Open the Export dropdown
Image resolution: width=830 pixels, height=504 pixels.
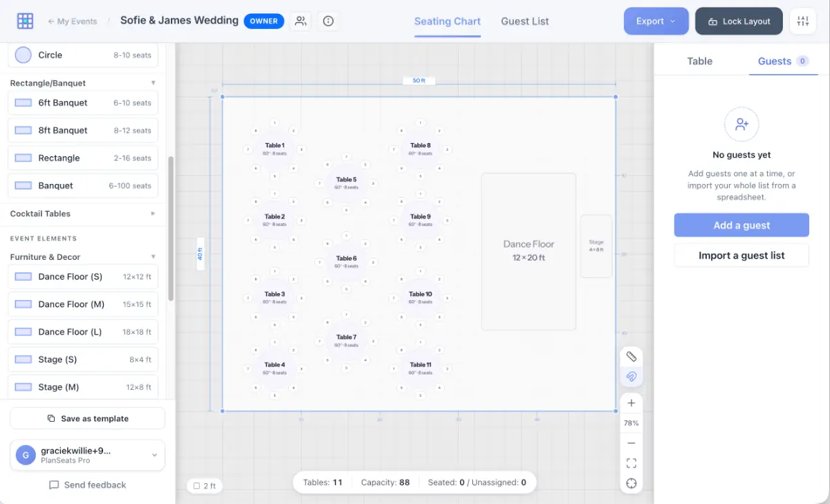(656, 21)
